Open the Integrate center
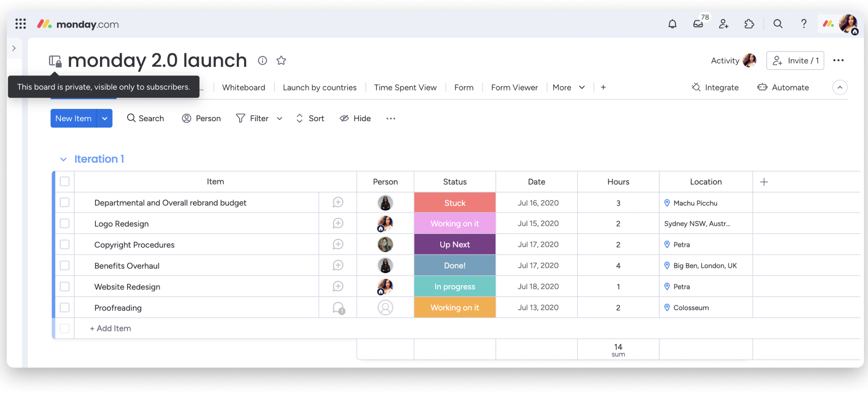Image resolution: width=868 pixels, height=397 pixels. [x=715, y=87]
